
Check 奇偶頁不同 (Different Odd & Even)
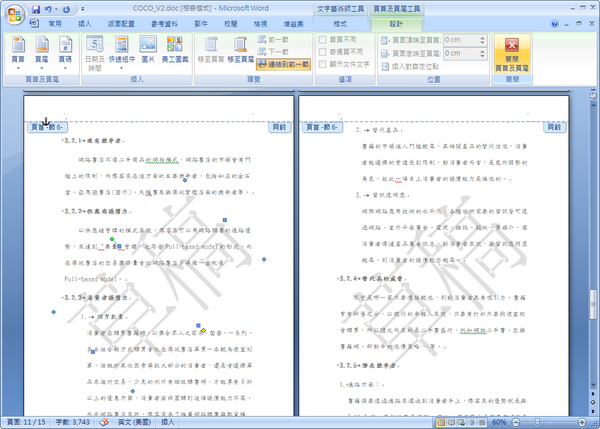[x=322, y=52]
